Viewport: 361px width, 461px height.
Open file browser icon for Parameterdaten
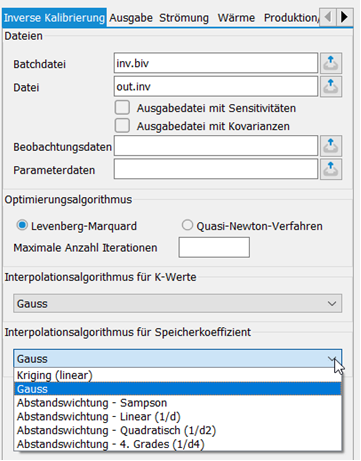[331, 169]
